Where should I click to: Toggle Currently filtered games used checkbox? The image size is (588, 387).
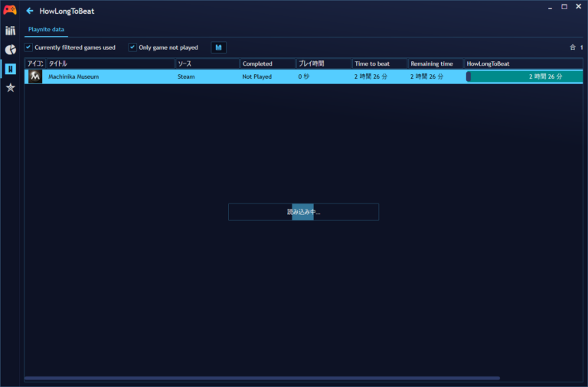29,47
